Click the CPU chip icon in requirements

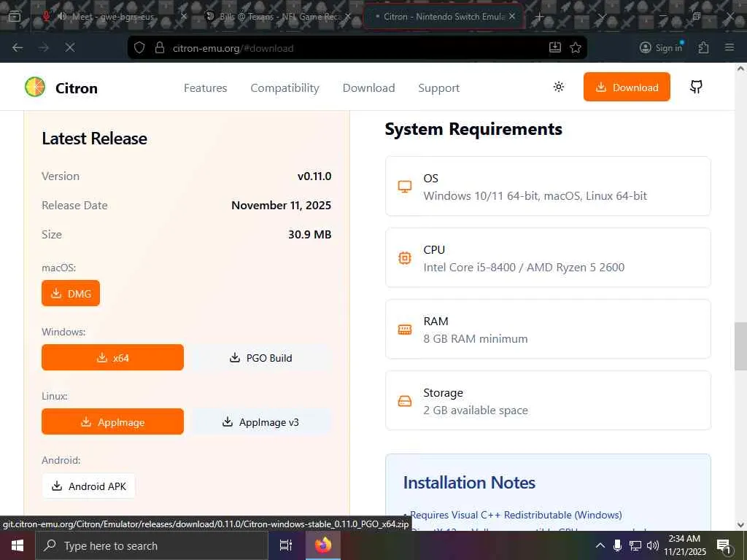pos(404,258)
